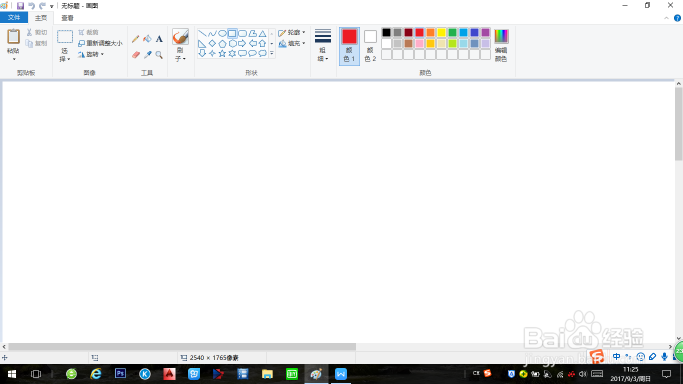This screenshot has width=683, height=384.
Task: Click the Paste clipboard icon
Action: (13, 37)
